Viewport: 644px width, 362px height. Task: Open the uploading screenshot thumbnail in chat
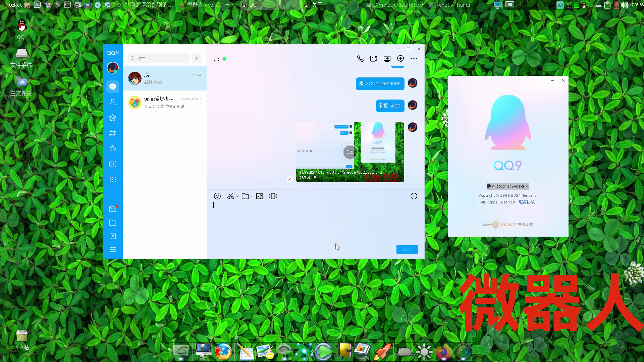350,152
